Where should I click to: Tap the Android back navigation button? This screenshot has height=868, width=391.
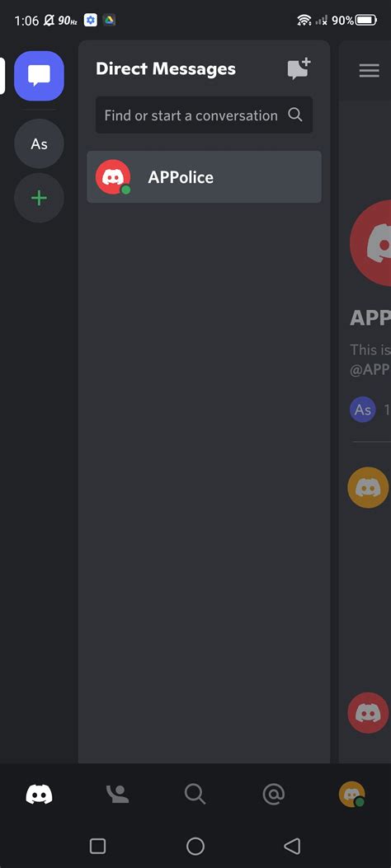pyautogui.click(x=292, y=846)
